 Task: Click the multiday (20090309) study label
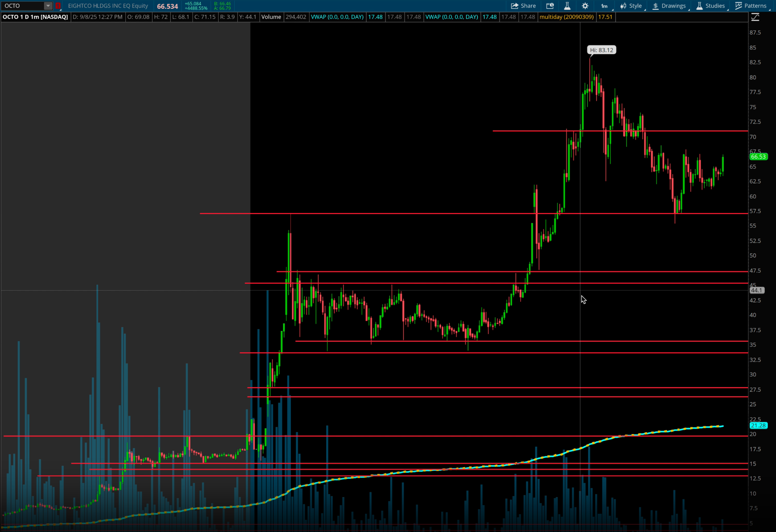(566, 17)
